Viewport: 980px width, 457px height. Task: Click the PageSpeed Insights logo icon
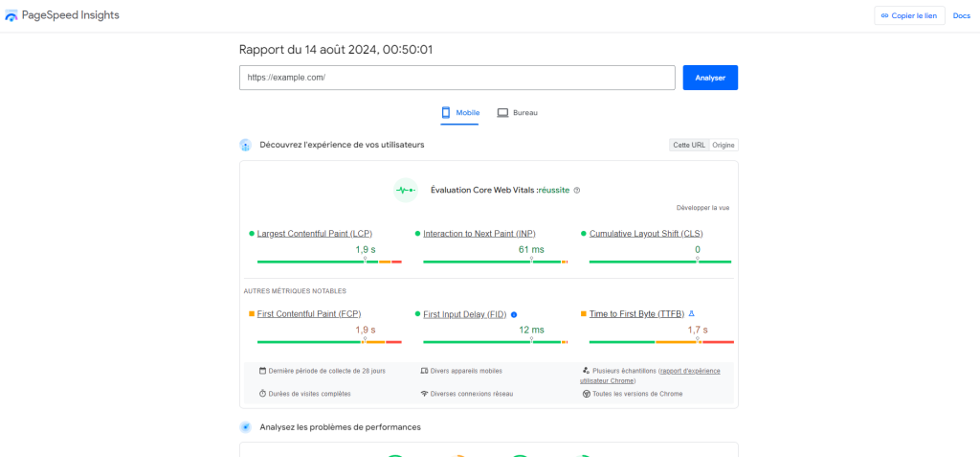pos(11,16)
